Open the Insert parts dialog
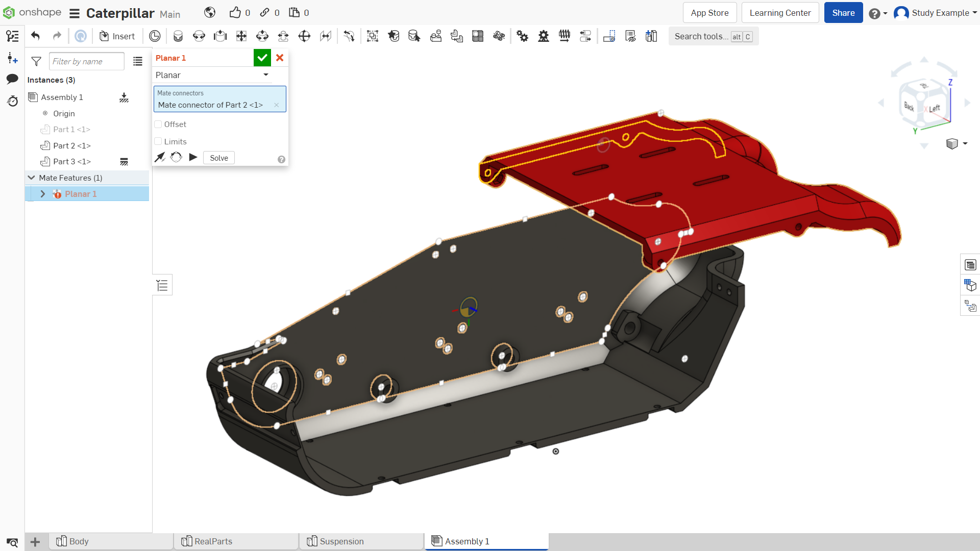This screenshot has height=551, width=980. pos(117,36)
